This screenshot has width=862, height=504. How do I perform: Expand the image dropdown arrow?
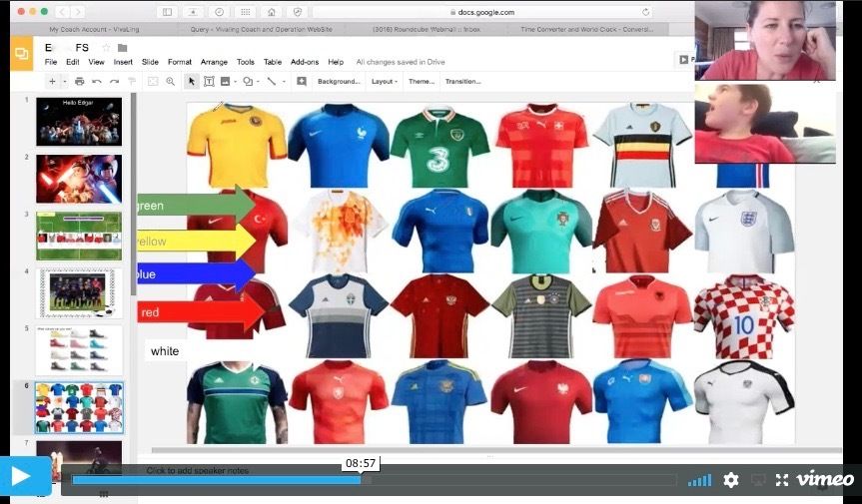tap(236, 81)
